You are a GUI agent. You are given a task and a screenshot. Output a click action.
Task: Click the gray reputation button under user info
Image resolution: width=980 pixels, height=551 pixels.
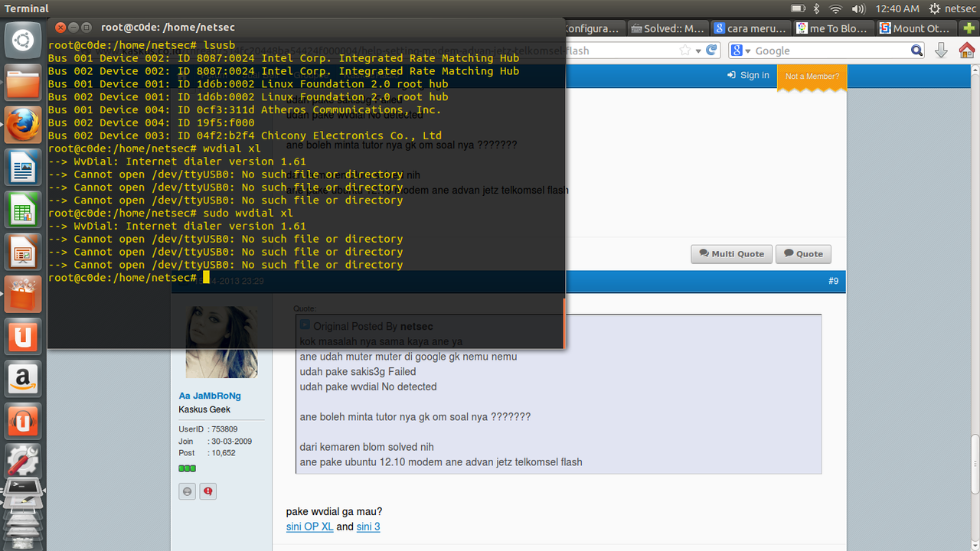[x=188, y=491]
